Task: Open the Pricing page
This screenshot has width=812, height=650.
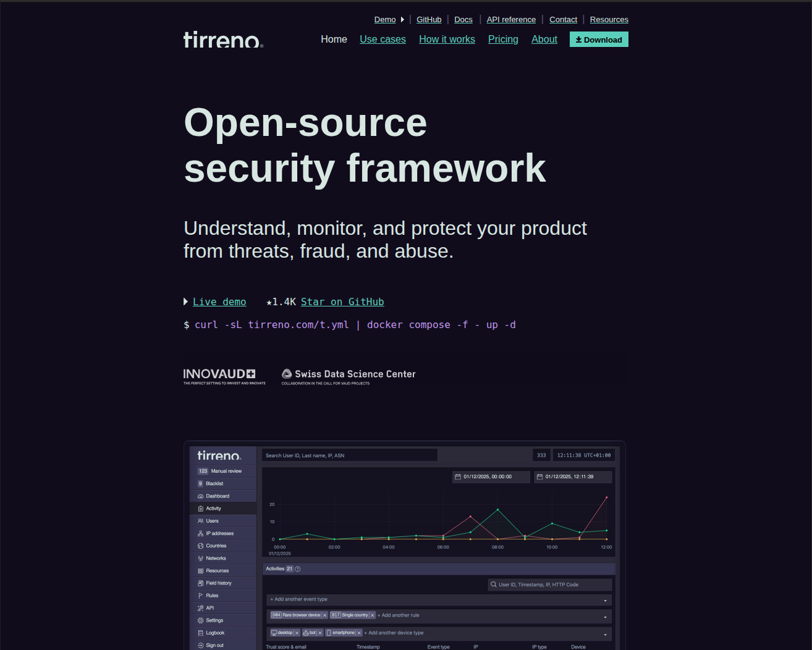Action: 503,40
